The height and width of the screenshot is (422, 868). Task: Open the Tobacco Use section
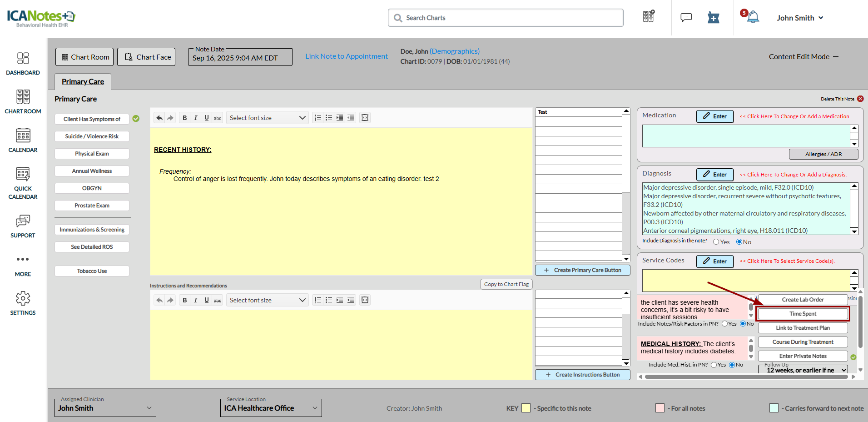[92, 271]
